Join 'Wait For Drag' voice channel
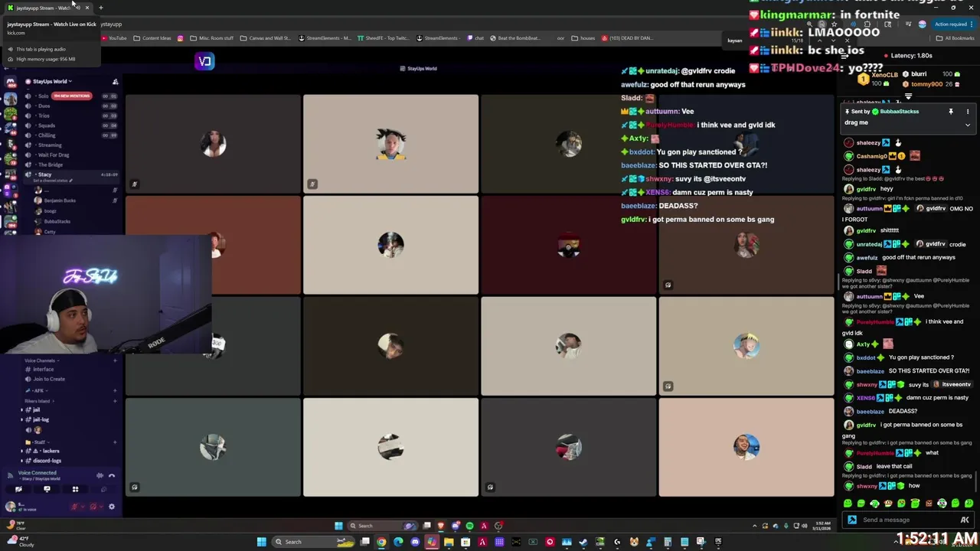 pyautogui.click(x=53, y=155)
